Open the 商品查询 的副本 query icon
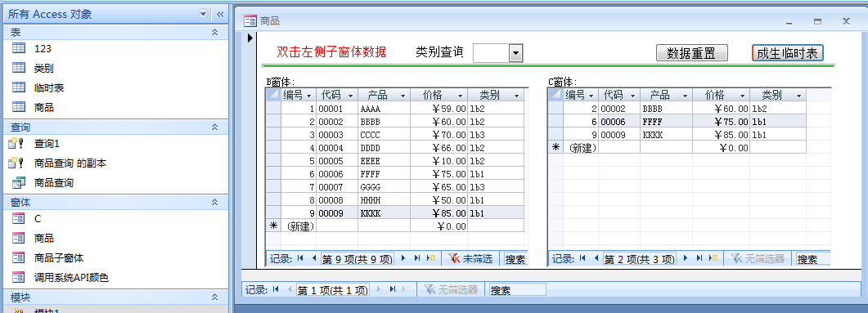 [x=16, y=163]
